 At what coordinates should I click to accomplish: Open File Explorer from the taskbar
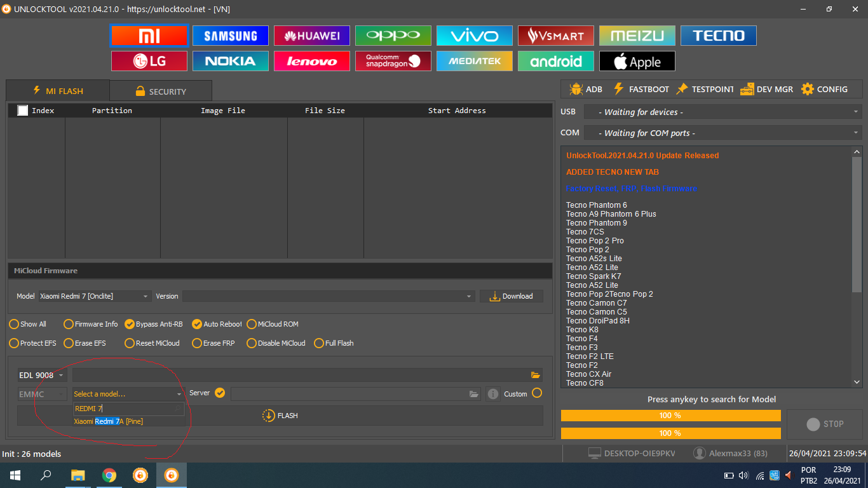(x=78, y=475)
